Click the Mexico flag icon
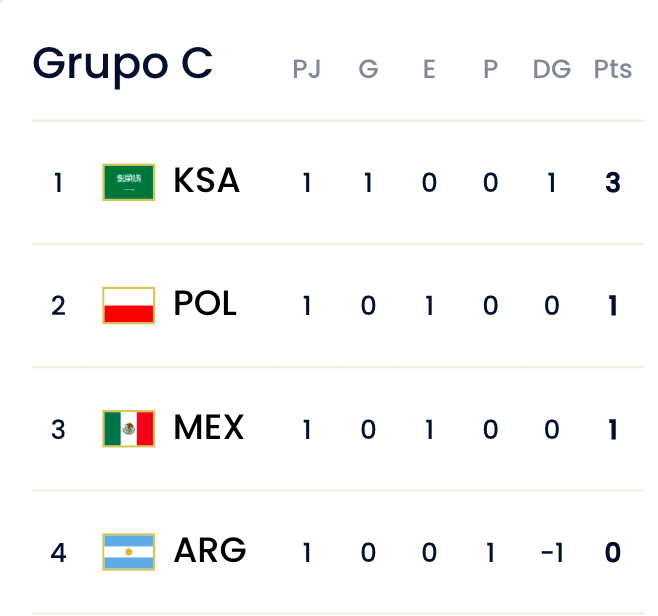 coord(128,428)
